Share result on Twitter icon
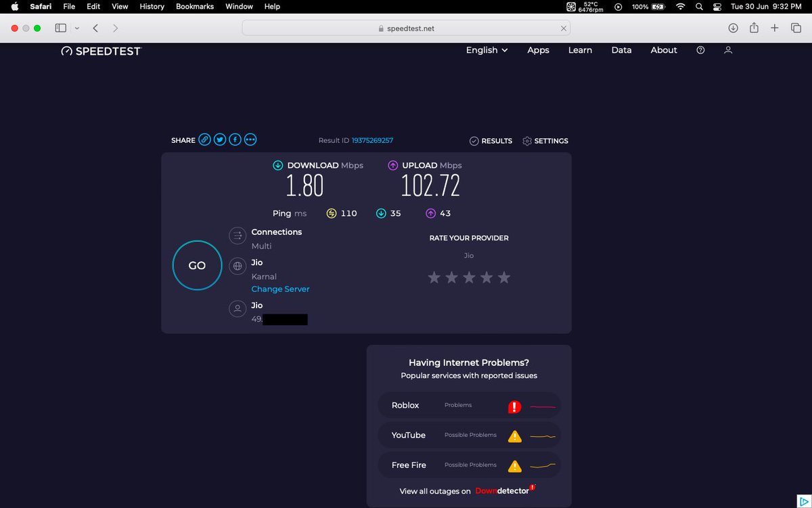 click(x=220, y=140)
